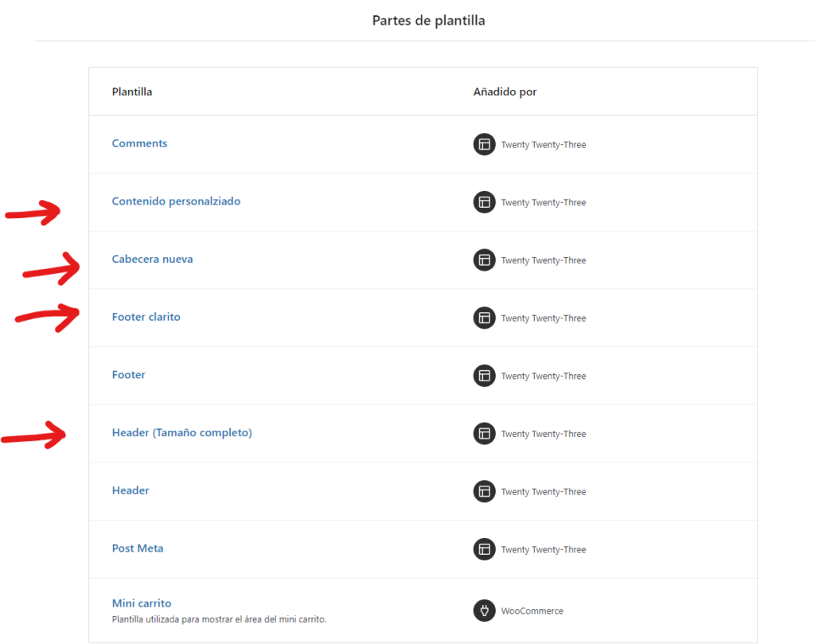815x644 pixels.
Task: Open the Contenido personalziado template part
Action: (176, 201)
